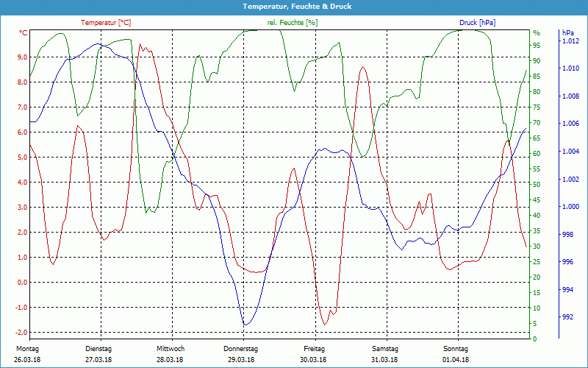Click the date '29.03.18'
Image resolution: width=588 pixels, height=368 pixels.
tap(241, 360)
